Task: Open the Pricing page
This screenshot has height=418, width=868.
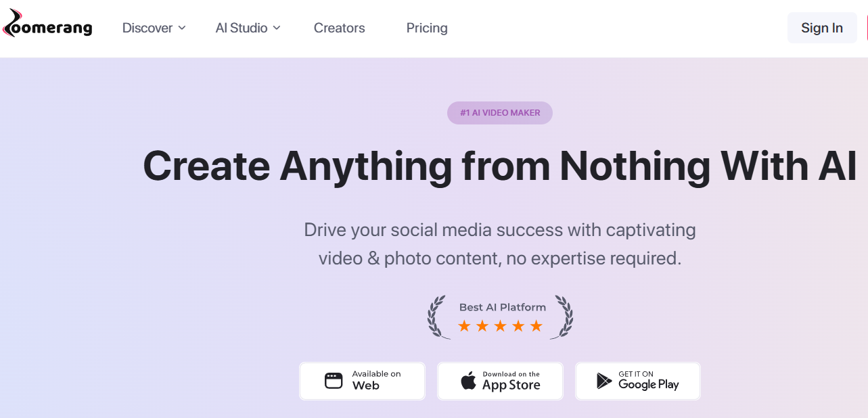Action: (x=427, y=28)
